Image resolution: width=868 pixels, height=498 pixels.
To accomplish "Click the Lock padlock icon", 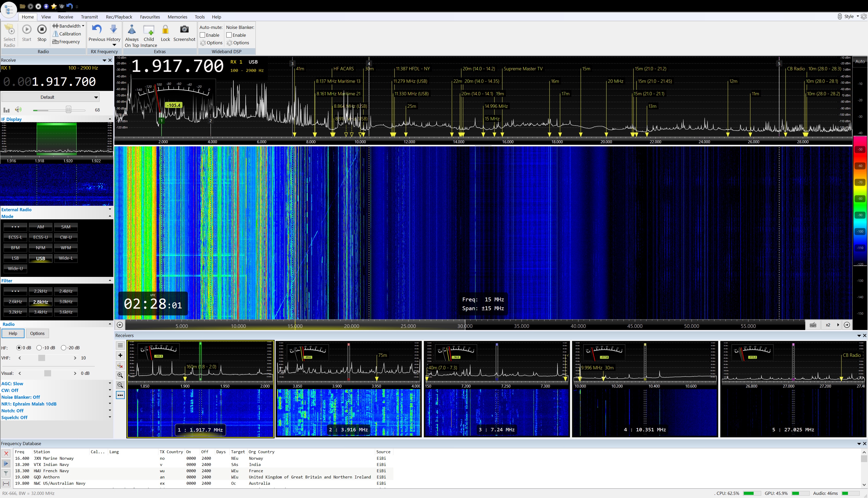I will coord(165,30).
